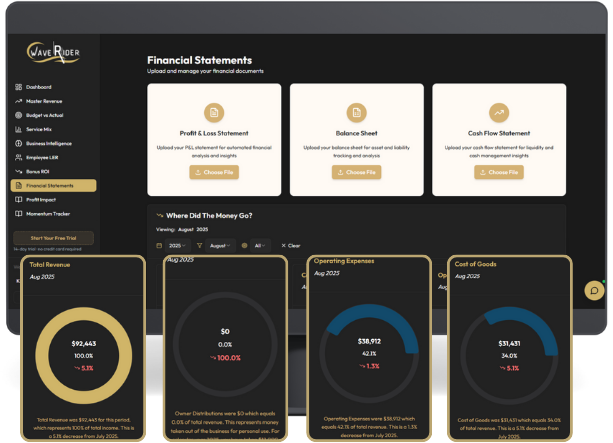Expand the 2025 year dropdown
613x443 pixels.
point(177,246)
